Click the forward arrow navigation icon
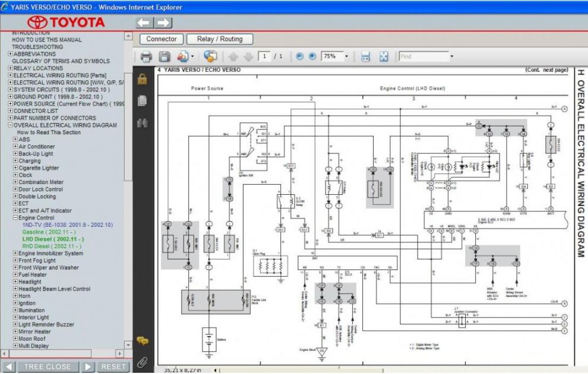Viewport: 588px width, 374px height. point(163,23)
